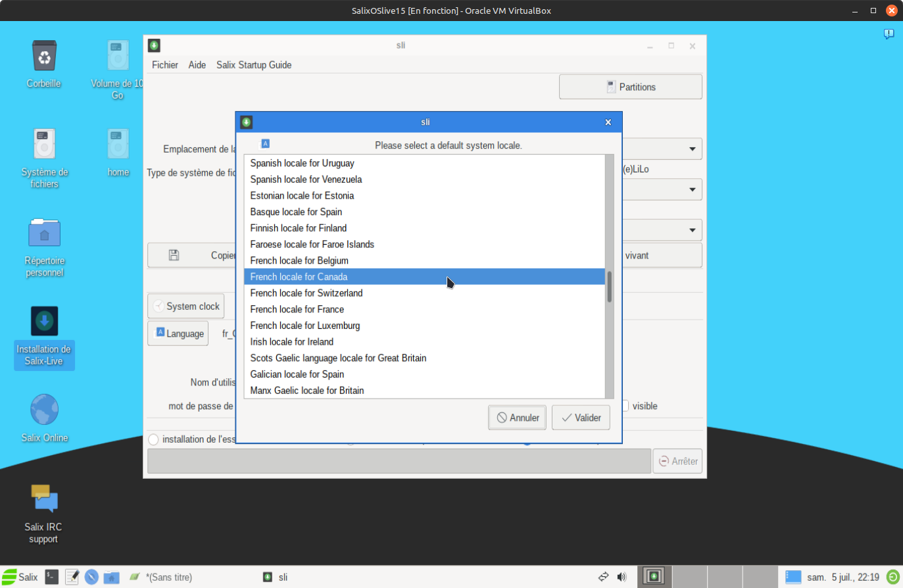Open the Fichier menu
903x588 pixels.
[x=164, y=65]
